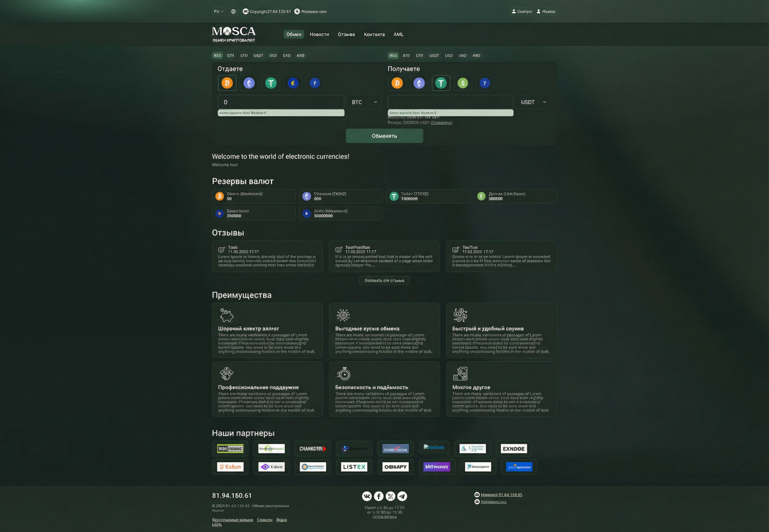Click the LISTEX partner logo
The width and height of the screenshot is (769, 532).
click(x=354, y=467)
